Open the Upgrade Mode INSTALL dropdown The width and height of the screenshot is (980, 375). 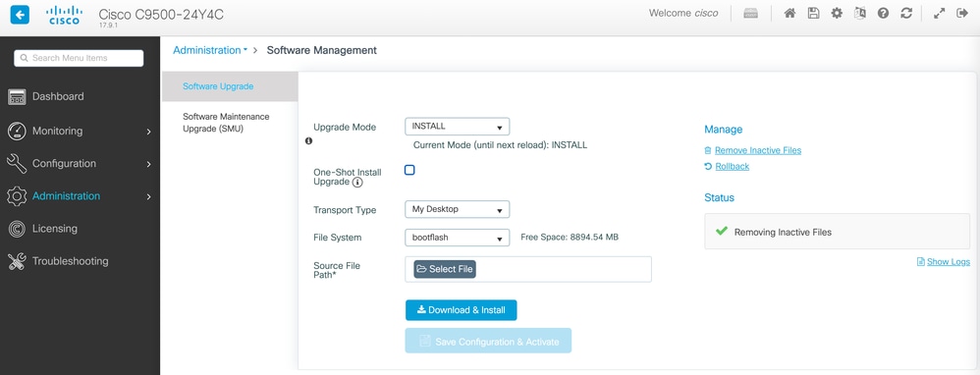pyautogui.click(x=458, y=127)
